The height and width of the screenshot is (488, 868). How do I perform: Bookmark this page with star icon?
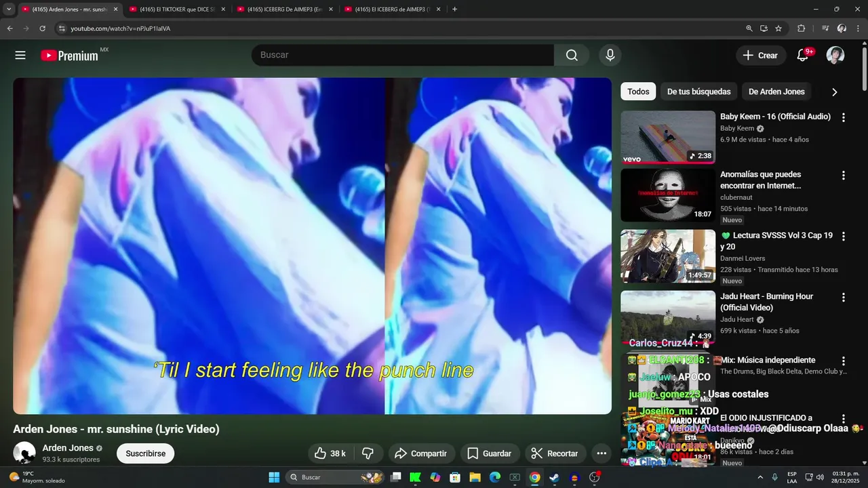(778, 28)
